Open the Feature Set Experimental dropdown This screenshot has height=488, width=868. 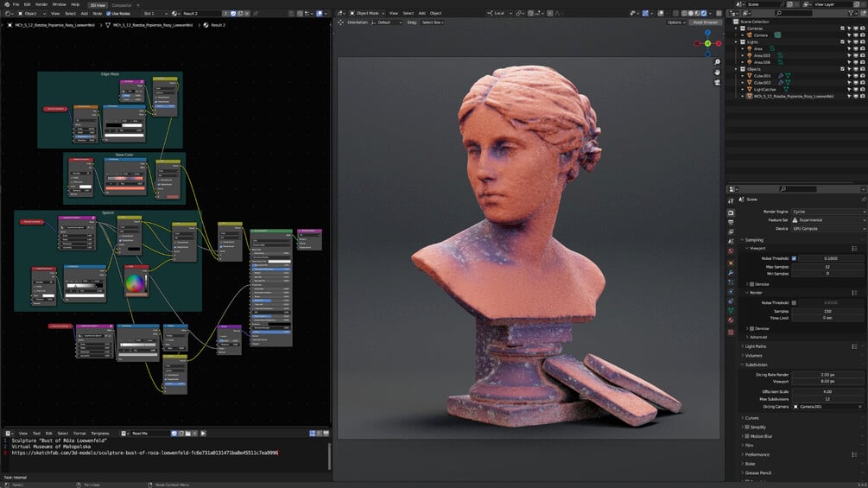click(827, 220)
